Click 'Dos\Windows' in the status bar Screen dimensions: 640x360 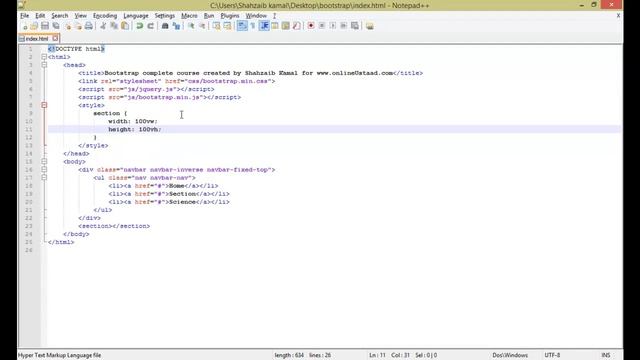[510, 356]
